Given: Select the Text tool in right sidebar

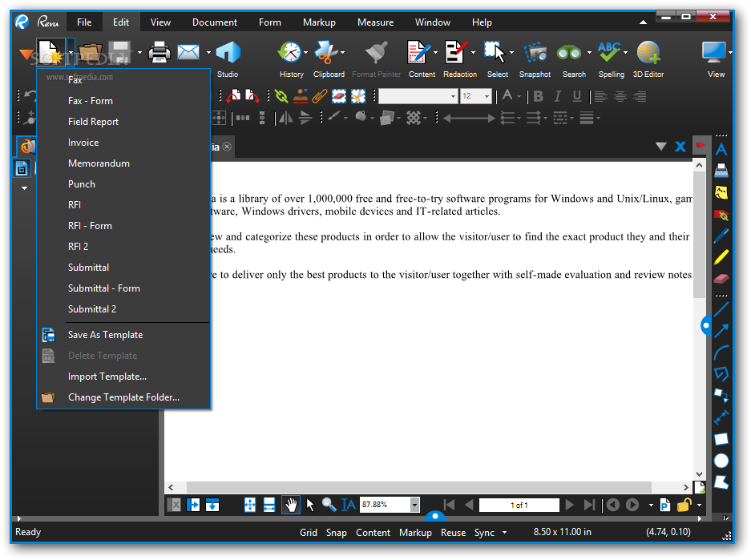Looking at the screenshot, I should (x=721, y=150).
